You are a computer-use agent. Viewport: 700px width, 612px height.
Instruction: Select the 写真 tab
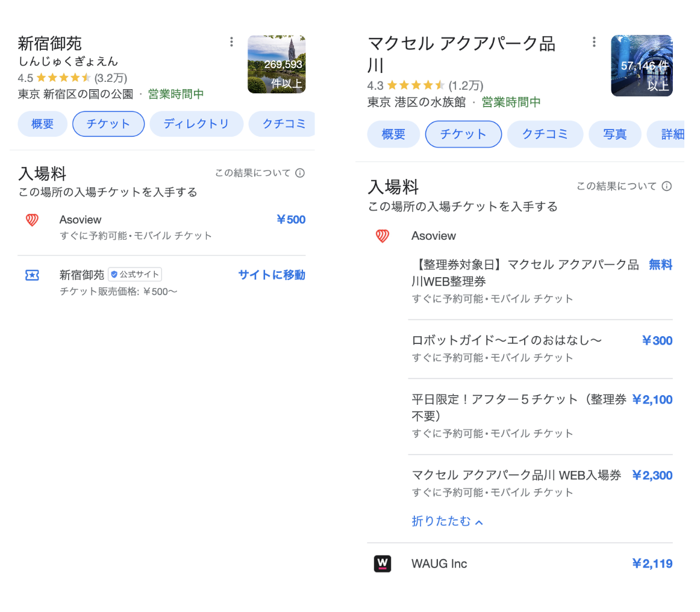click(x=615, y=134)
